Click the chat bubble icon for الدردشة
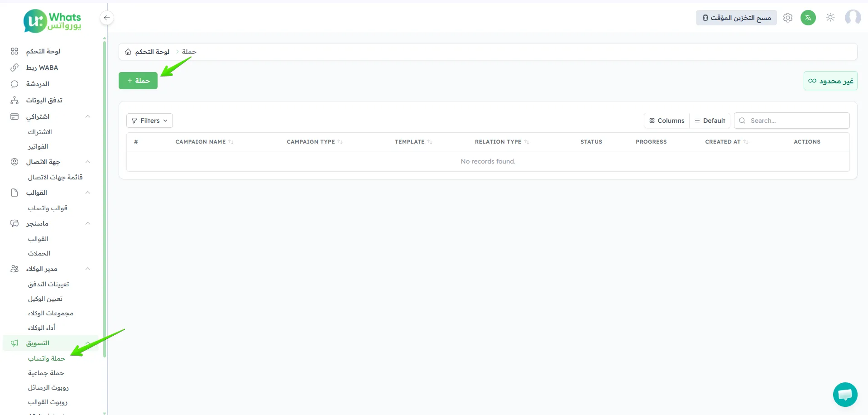 14,84
